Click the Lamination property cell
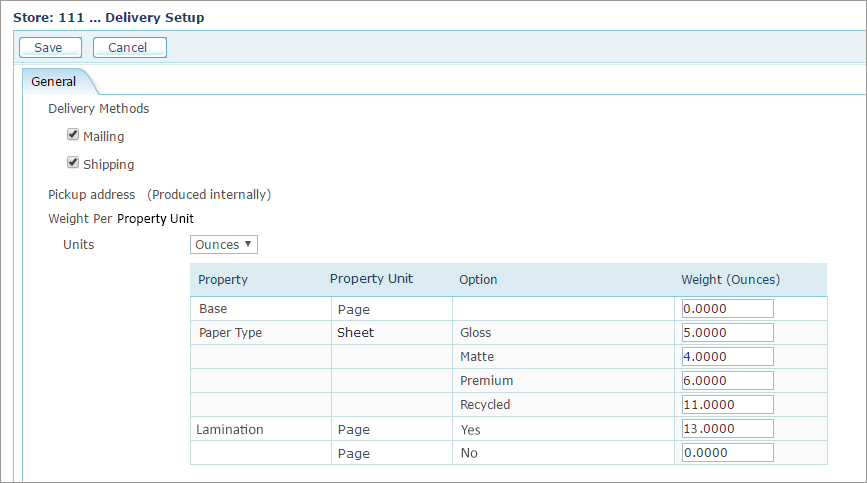The image size is (867, 483). point(231,430)
